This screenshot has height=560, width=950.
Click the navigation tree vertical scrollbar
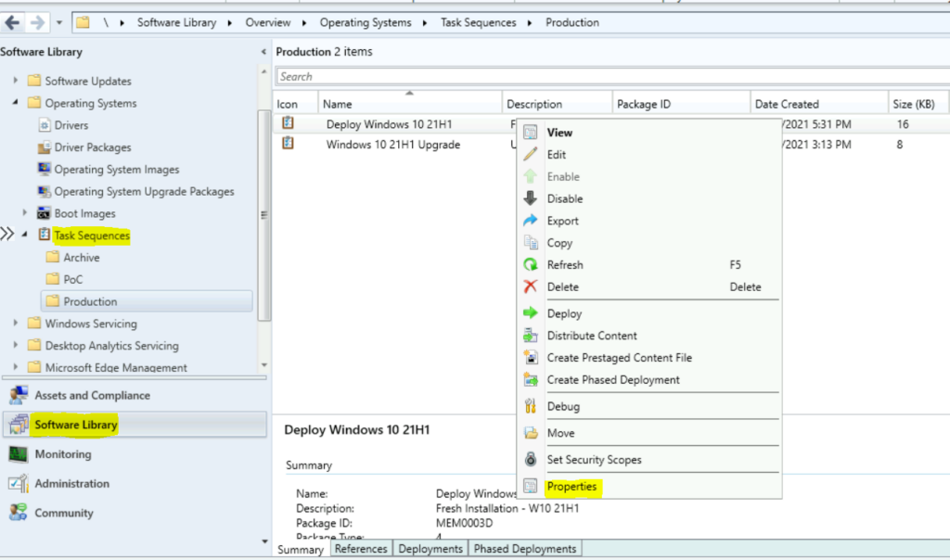coord(263,215)
